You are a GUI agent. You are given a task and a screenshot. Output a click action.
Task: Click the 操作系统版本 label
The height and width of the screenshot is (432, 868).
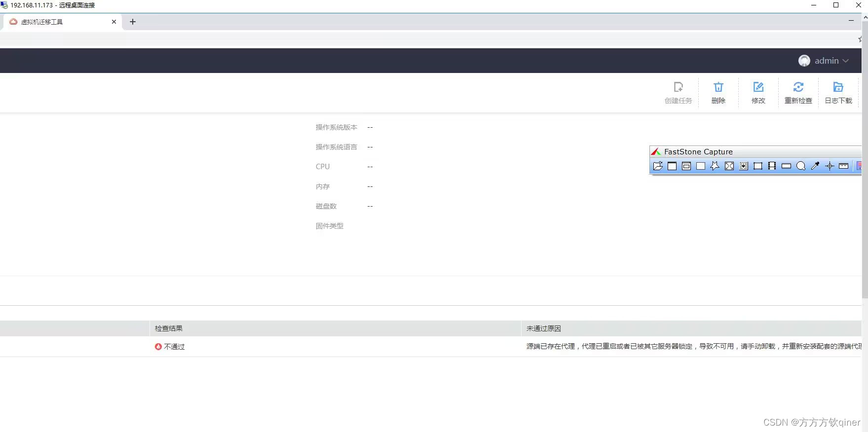pyautogui.click(x=337, y=127)
